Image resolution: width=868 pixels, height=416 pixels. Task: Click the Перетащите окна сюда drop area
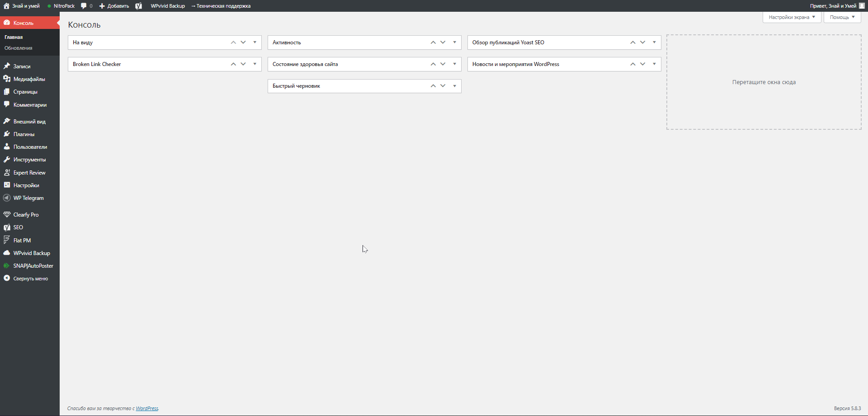[764, 82]
